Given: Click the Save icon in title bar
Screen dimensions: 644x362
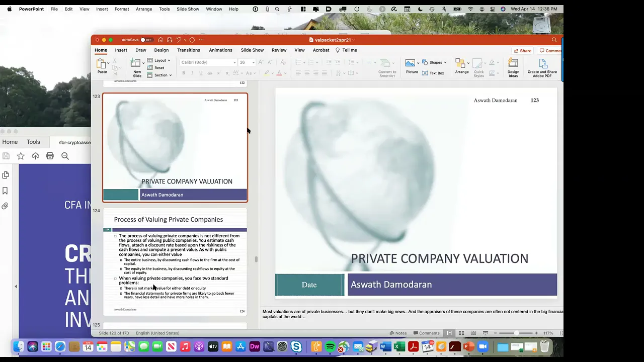Looking at the screenshot, I should [x=170, y=40].
